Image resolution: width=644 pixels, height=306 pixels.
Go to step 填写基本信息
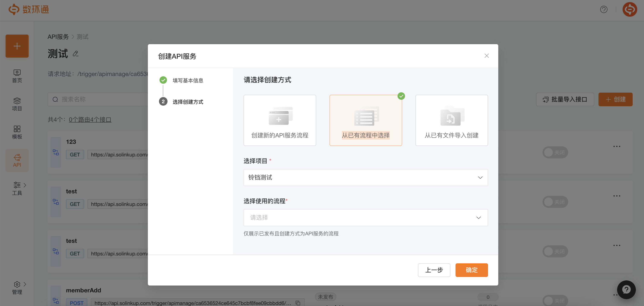coord(188,80)
